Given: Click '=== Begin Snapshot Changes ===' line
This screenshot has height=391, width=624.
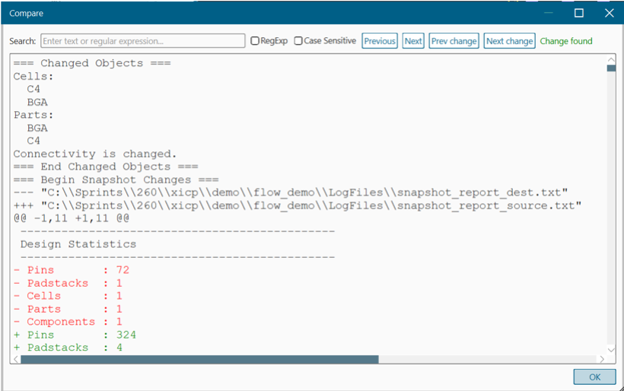Looking at the screenshot, I should pos(116,180).
